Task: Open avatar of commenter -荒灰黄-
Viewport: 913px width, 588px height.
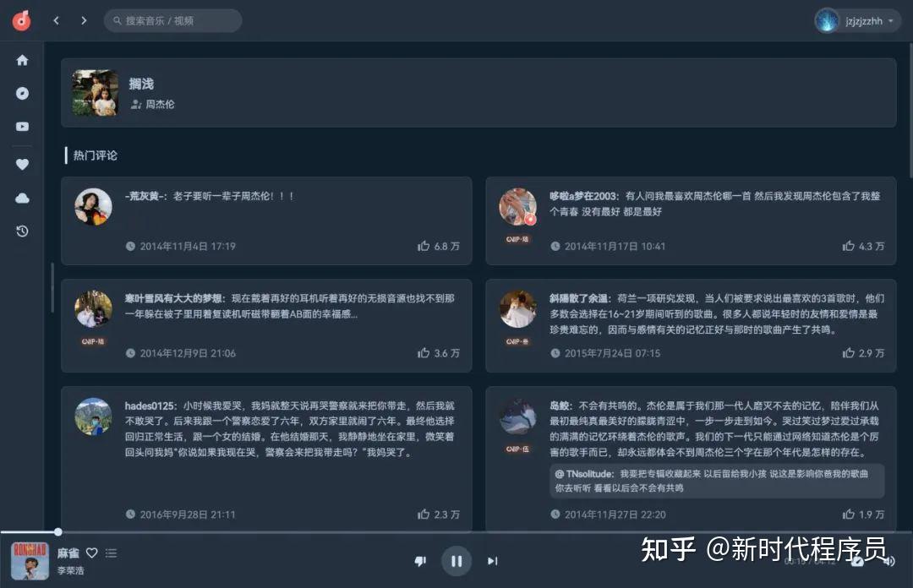Action: coord(93,207)
